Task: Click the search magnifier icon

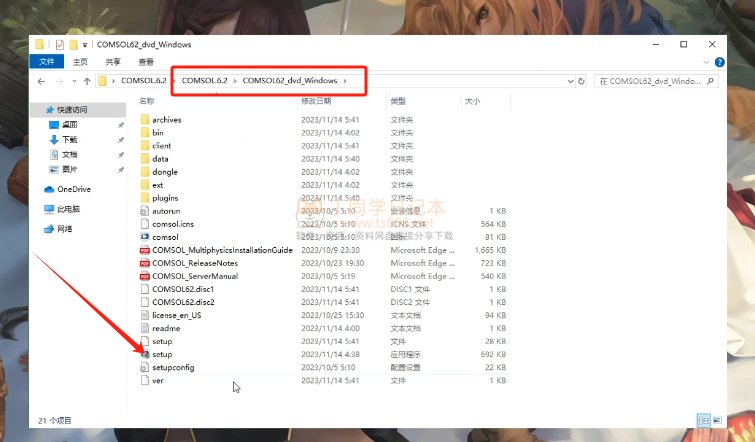Action: [x=710, y=81]
